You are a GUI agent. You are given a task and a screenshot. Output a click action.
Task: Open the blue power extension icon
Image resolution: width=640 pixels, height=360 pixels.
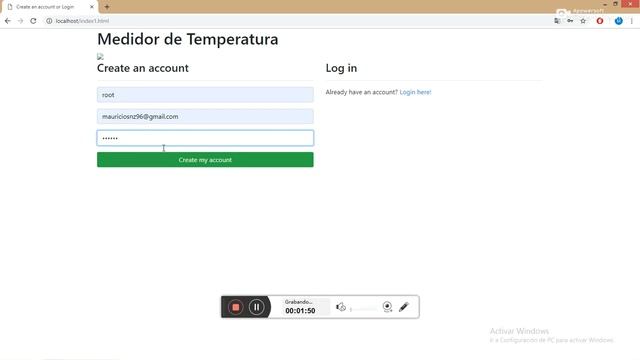[619, 21]
